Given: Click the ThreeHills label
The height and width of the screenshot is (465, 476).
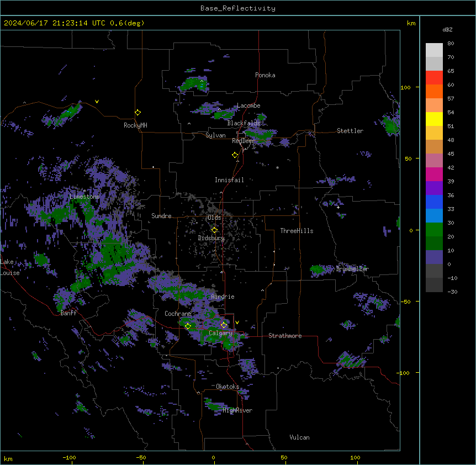Looking at the screenshot, I should coord(297,231).
